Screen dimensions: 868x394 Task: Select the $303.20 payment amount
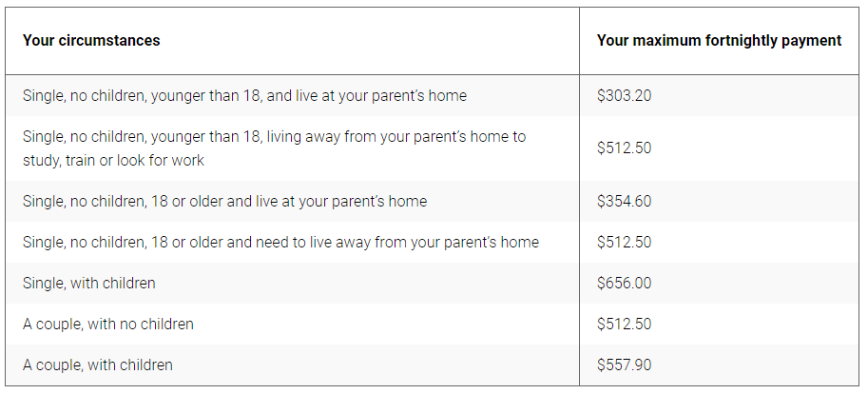coord(624,96)
